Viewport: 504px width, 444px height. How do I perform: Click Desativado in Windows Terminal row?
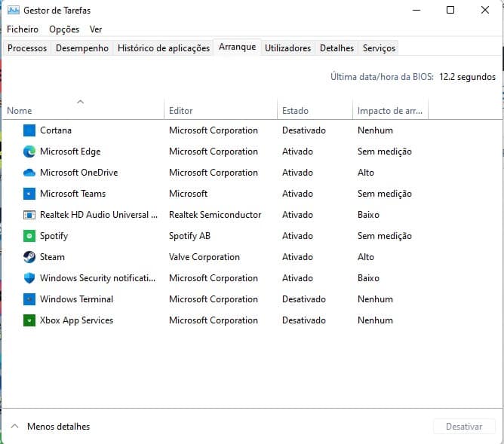click(304, 299)
